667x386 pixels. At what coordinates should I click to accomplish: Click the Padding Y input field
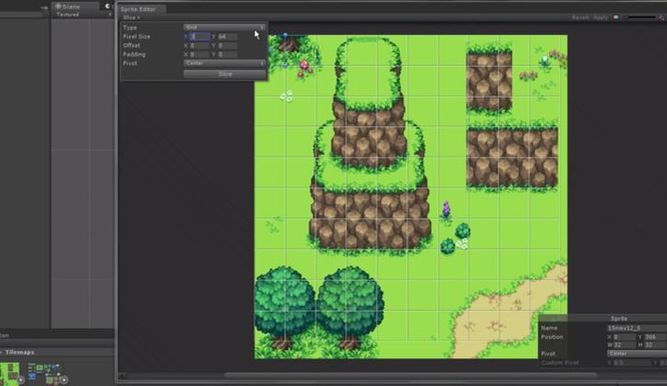pyautogui.click(x=227, y=54)
